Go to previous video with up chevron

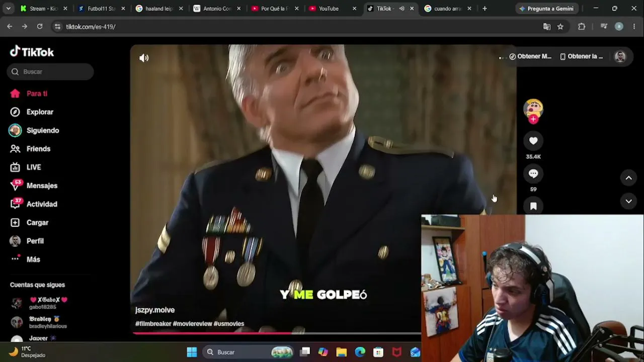(628, 177)
